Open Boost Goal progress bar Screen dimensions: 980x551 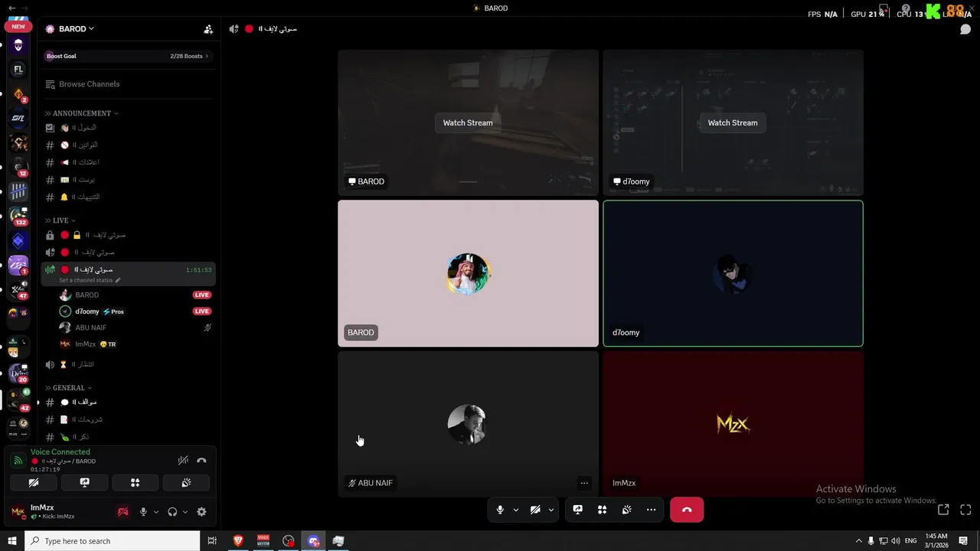click(128, 56)
